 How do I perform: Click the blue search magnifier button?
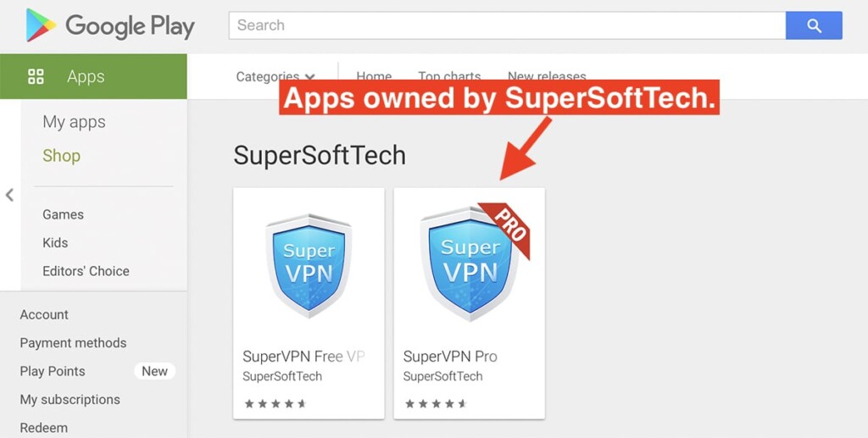pyautogui.click(x=814, y=25)
